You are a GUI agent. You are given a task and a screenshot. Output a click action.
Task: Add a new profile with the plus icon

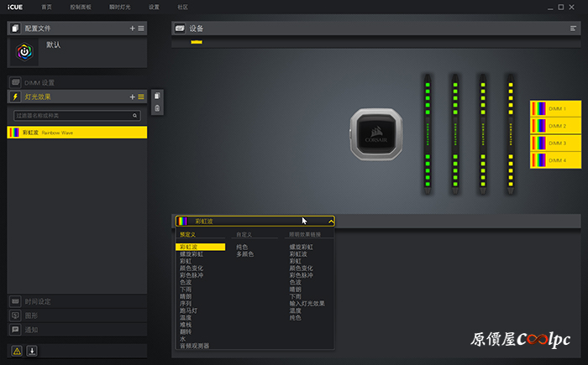[x=133, y=29]
